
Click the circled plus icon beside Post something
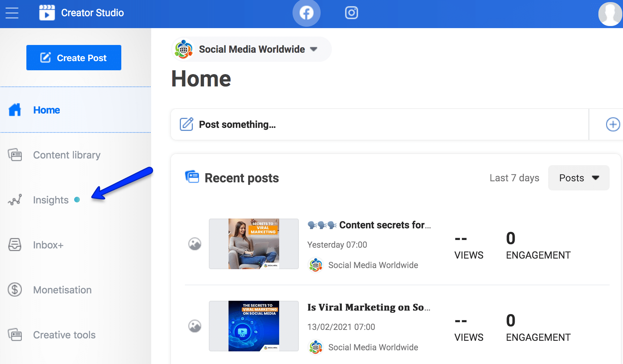[613, 124]
